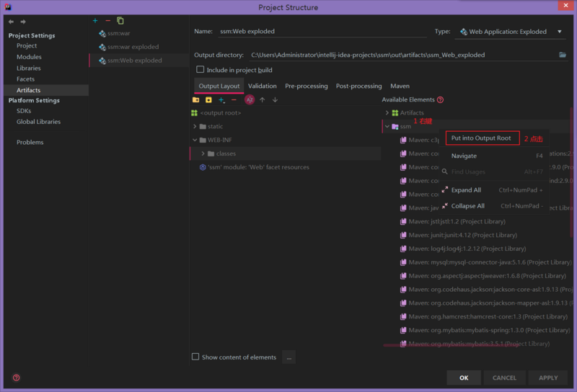Open the Post-processing tab
The image size is (577, 392).
pyautogui.click(x=358, y=86)
